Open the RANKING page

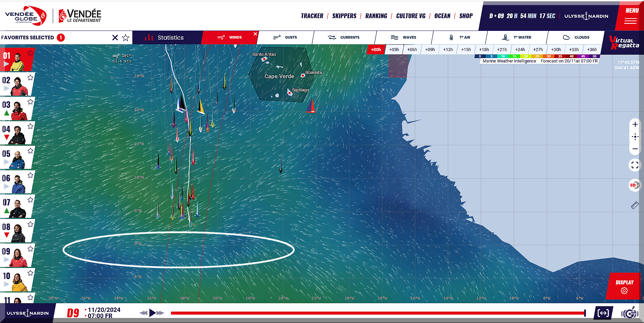point(376,16)
